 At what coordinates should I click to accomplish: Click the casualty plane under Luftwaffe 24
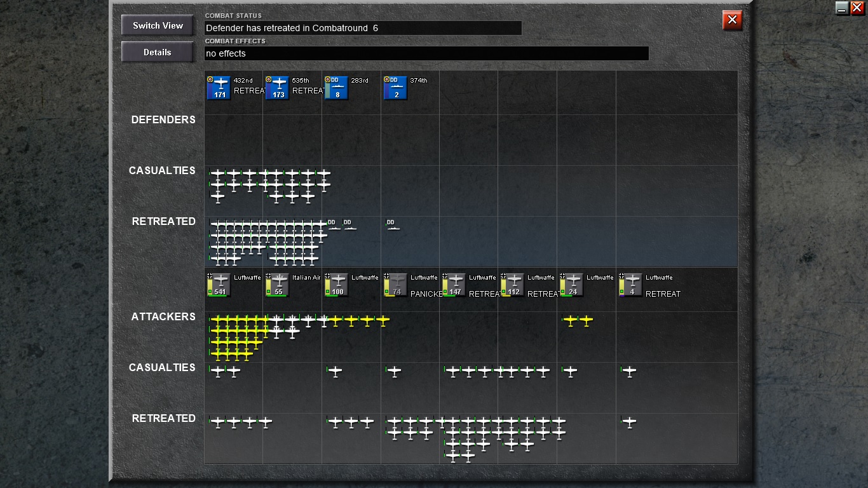[569, 371]
